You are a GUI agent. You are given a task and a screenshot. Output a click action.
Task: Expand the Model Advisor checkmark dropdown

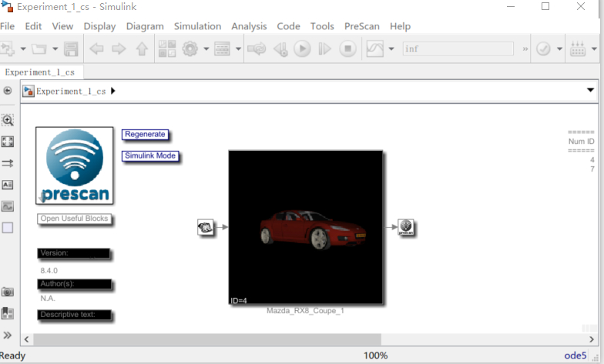[x=559, y=49]
